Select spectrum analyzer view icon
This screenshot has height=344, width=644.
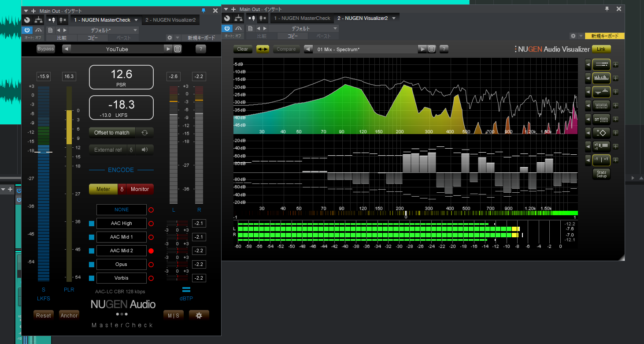tap(601, 79)
